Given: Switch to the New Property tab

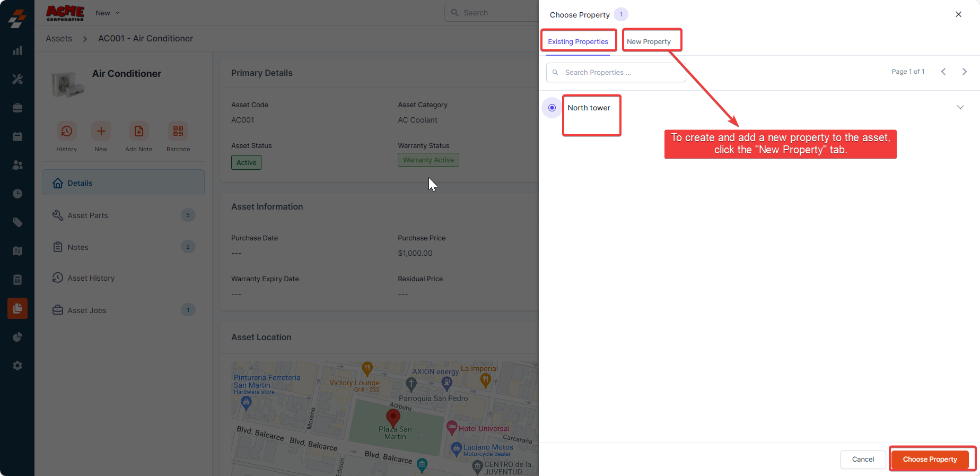Looking at the screenshot, I should [x=649, y=41].
